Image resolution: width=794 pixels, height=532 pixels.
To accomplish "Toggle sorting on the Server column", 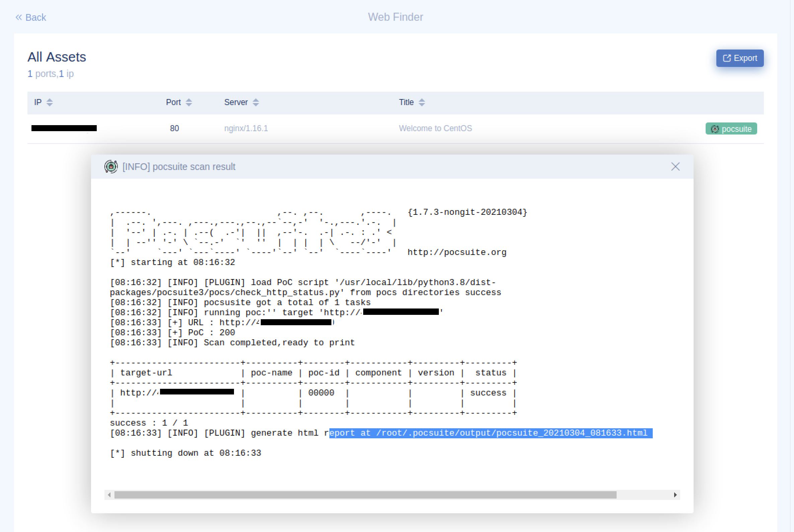I will tap(256, 102).
